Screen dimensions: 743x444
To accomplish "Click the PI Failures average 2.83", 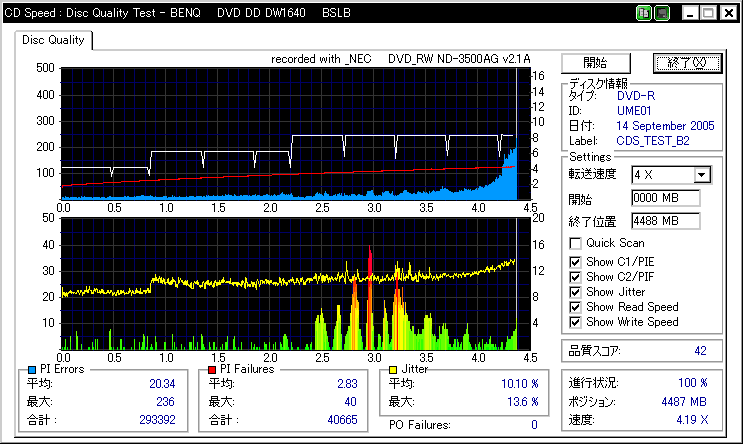I will click(x=347, y=384).
